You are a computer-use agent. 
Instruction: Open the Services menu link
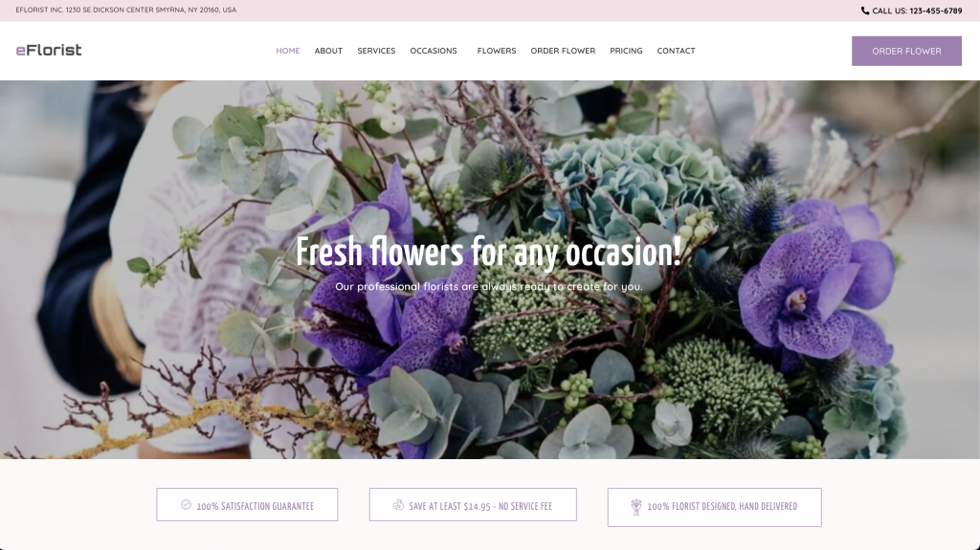(x=376, y=51)
